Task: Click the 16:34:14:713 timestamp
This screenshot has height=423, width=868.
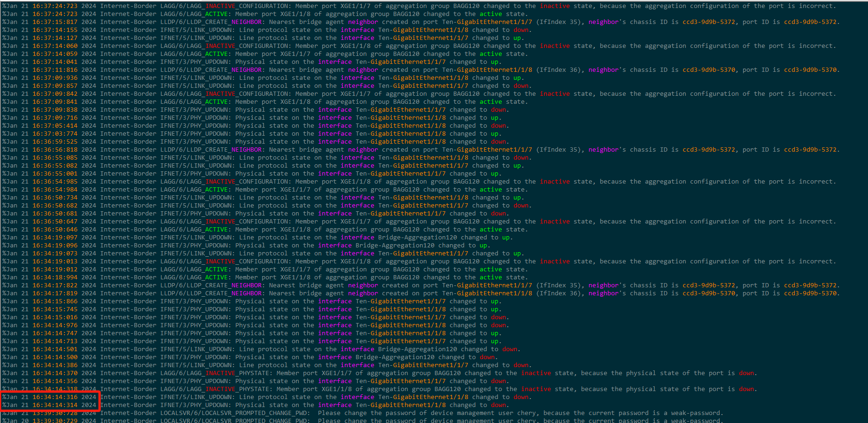Action: click(x=55, y=341)
